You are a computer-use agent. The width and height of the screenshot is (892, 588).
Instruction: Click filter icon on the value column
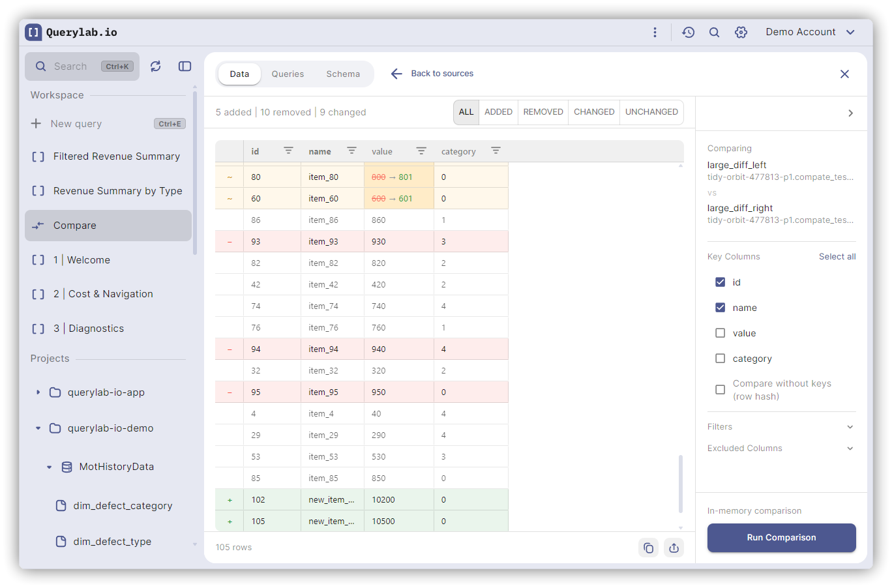[421, 151]
